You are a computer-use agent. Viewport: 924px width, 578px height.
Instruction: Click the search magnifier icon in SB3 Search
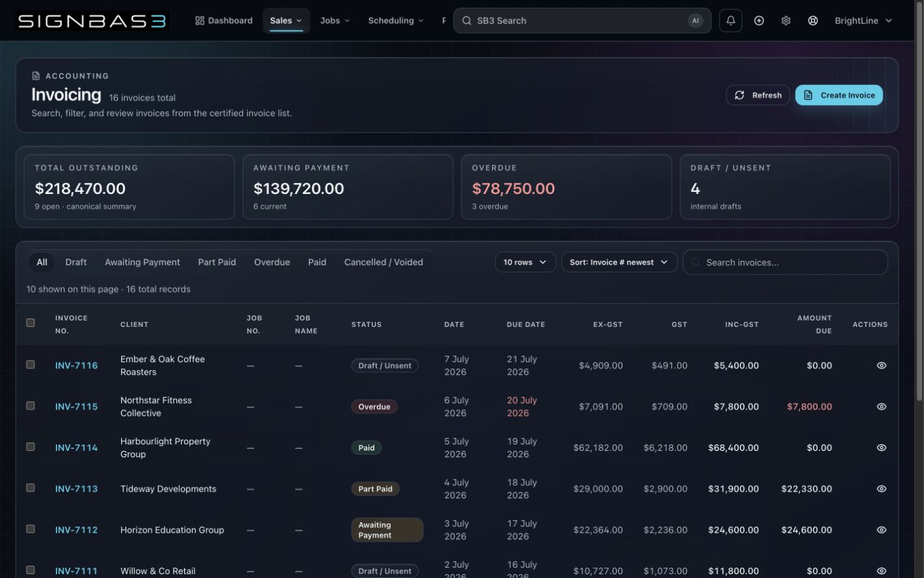pos(466,21)
